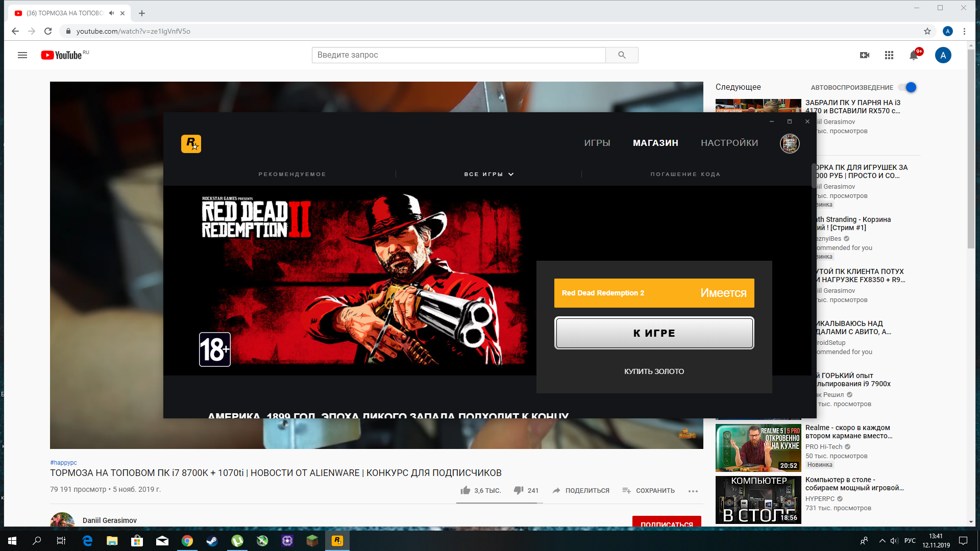Like the video with thumbs up

(465, 490)
